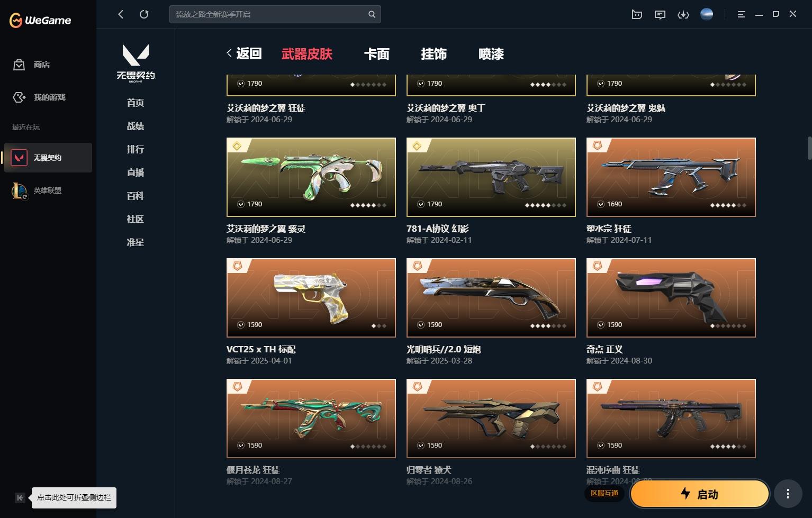Open the download manager icon
Screen dimensions: 812x518
pyautogui.click(x=683, y=14)
